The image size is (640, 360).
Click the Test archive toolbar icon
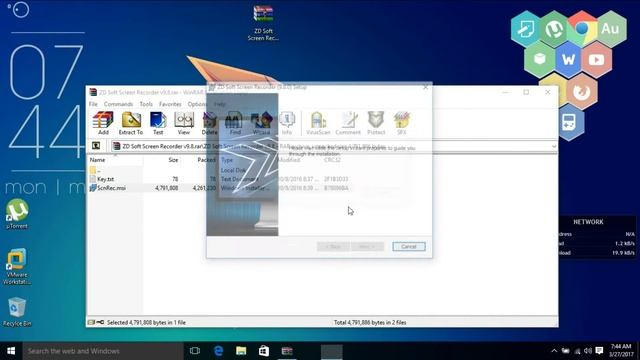[x=158, y=123]
